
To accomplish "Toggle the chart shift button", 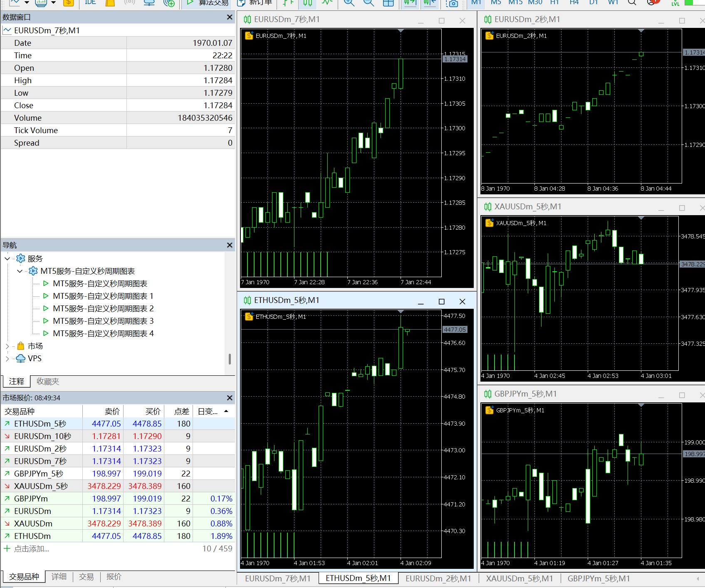I will pos(430,3).
